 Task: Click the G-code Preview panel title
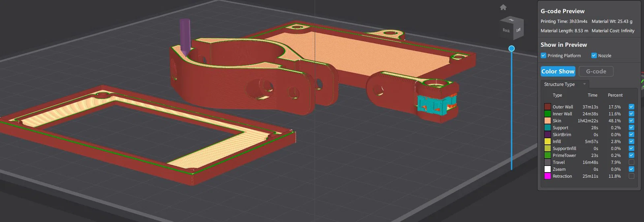562,11
